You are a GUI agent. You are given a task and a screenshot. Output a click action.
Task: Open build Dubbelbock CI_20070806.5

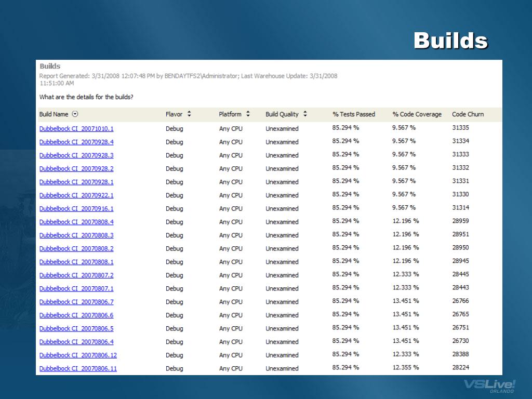point(76,328)
